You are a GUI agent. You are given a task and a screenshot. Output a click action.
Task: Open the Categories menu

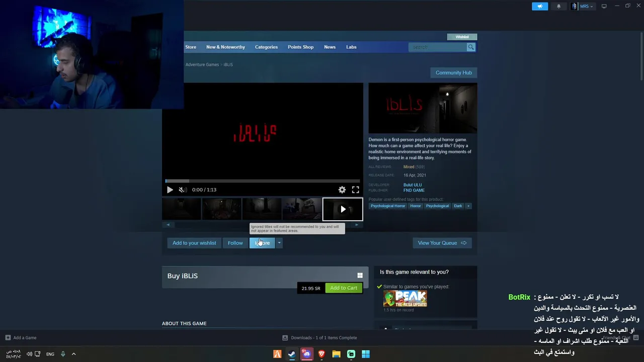[266, 47]
